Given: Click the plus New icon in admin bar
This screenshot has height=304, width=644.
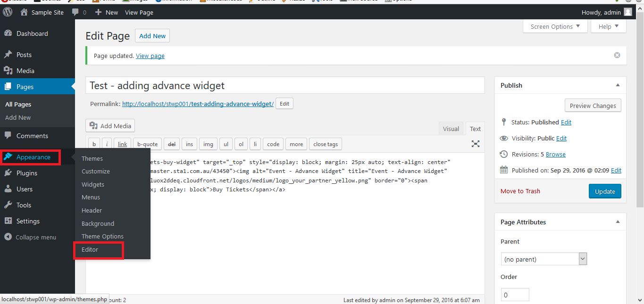Looking at the screenshot, I should [98, 12].
